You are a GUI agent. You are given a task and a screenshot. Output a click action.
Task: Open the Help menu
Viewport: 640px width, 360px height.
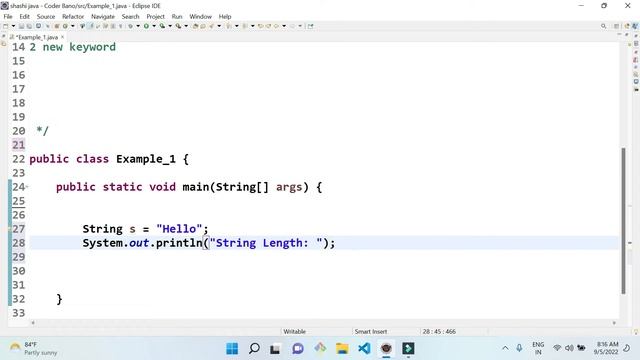pyautogui.click(x=225, y=17)
